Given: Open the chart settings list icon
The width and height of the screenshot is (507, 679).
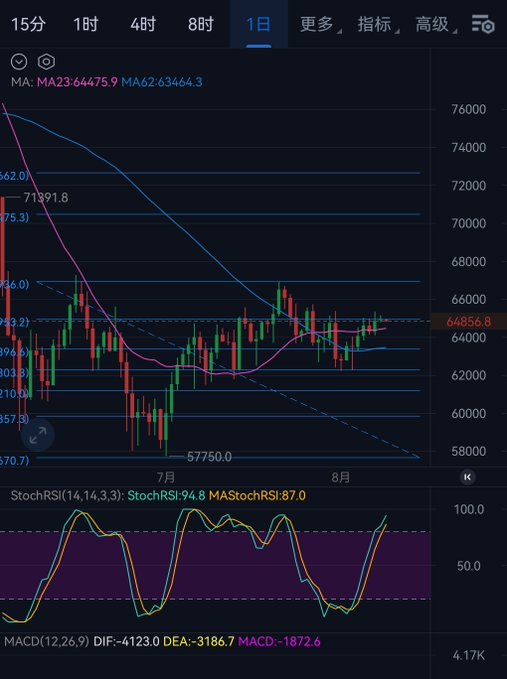Looking at the screenshot, I should pyautogui.click(x=483, y=24).
